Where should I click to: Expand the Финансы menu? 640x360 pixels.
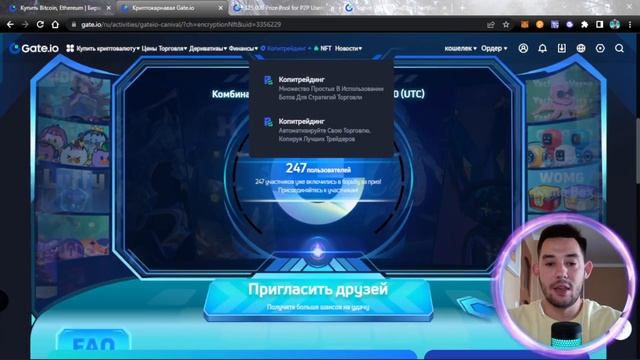pyautogui.click(x=243, y=49)
